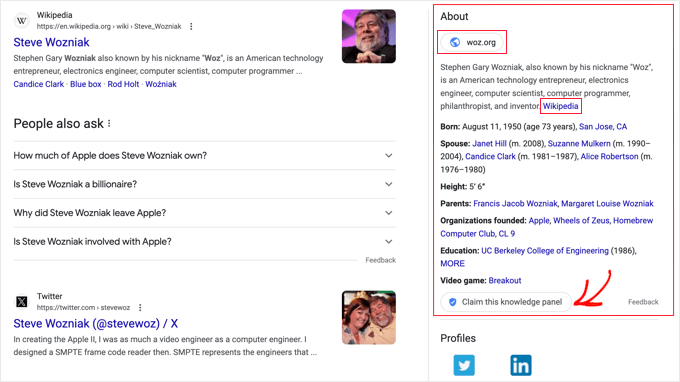The width and height of the screenshot is (680, 382).
Task: Click the twitter.com › stevewoz URL breadcrumb
Action: 83,307
